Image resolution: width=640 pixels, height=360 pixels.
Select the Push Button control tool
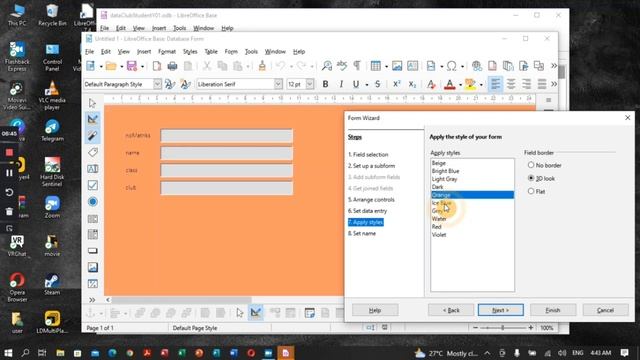(93, 251)
